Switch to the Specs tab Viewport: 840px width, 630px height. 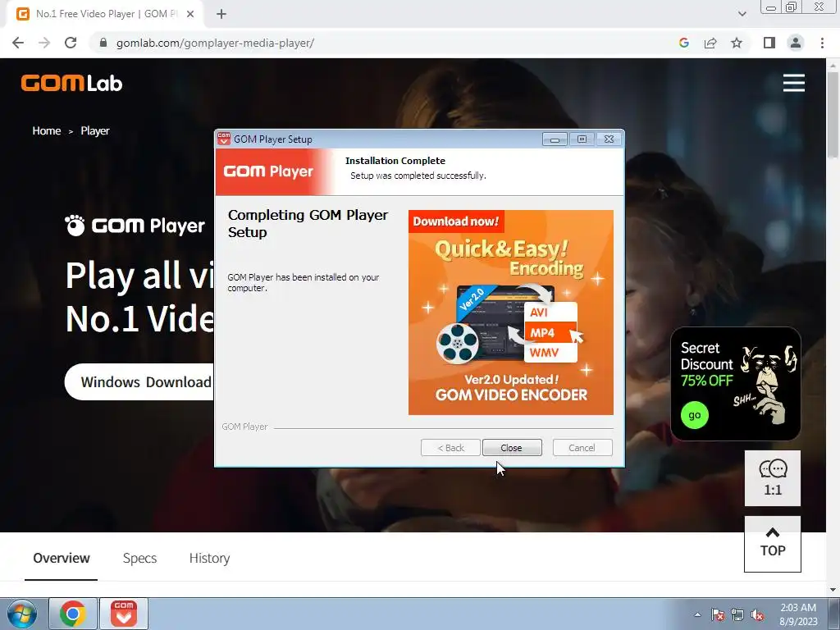[x=139, y=558]
